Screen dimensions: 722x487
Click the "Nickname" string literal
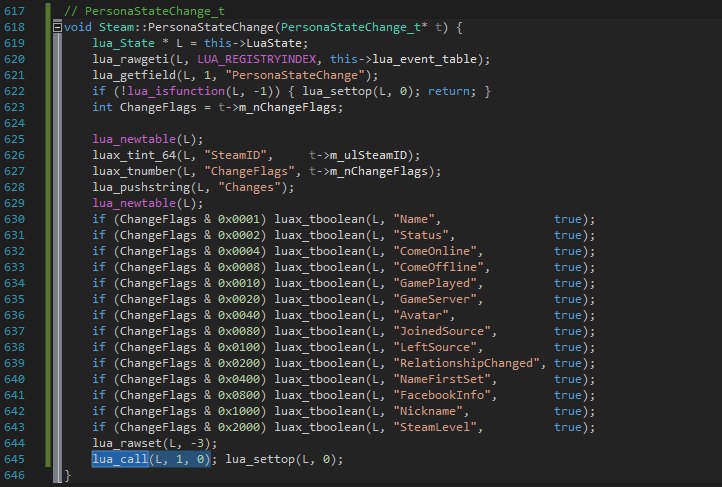pos(428,411)
